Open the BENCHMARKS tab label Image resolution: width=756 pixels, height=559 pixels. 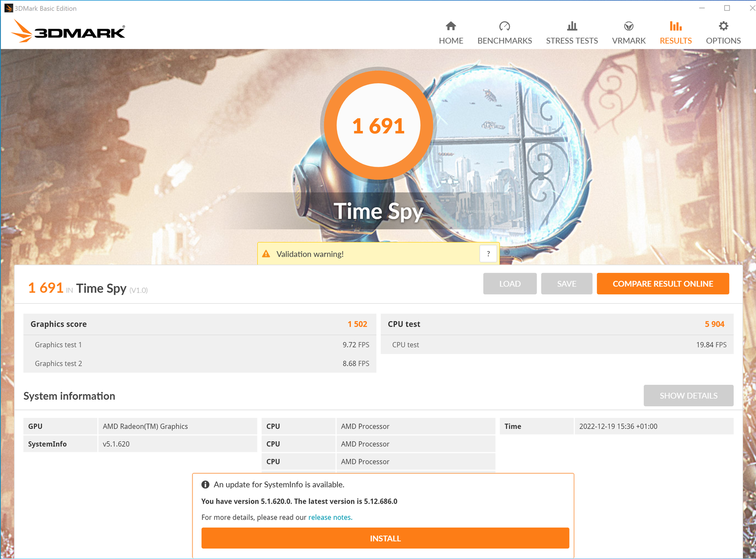[504, 41]
